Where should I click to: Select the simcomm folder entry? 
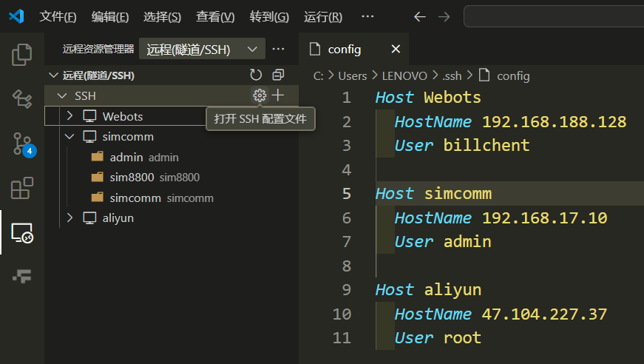point(172,198)
